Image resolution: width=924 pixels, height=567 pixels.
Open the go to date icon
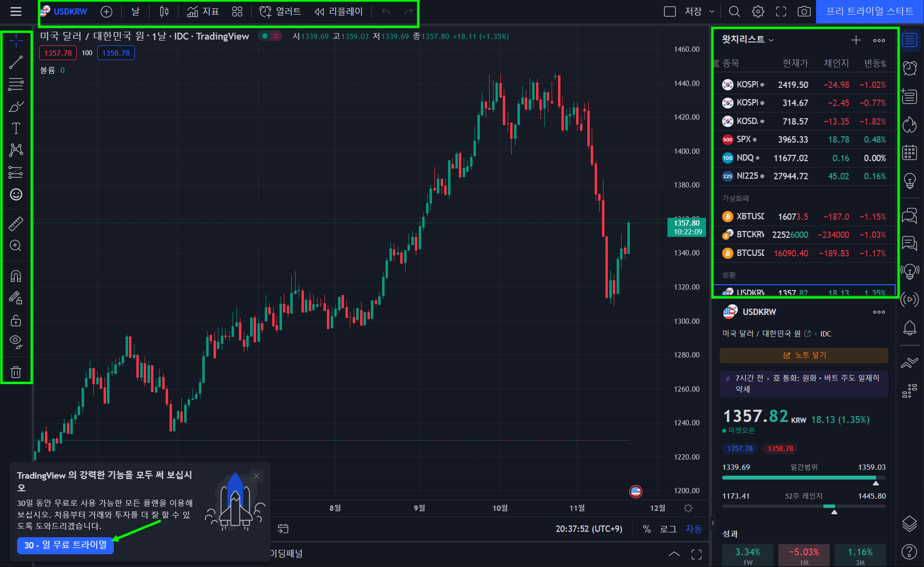[x=283, y=529]
